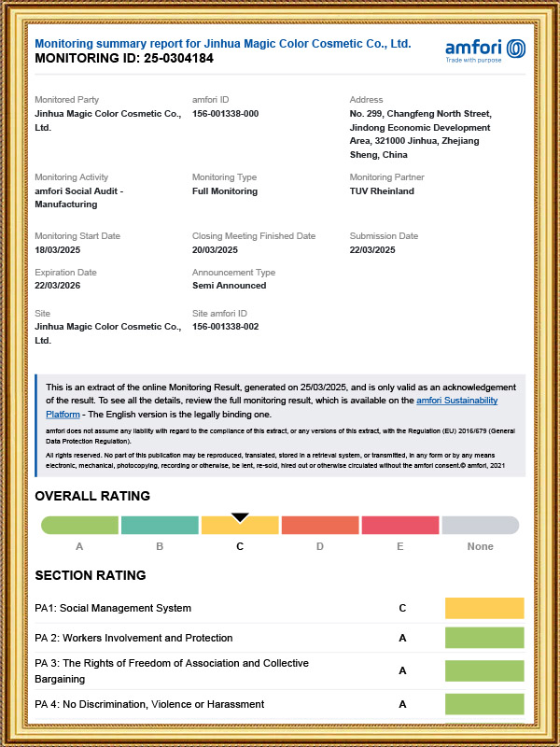Click the yellow swatch for PA1

click(484, 609)
